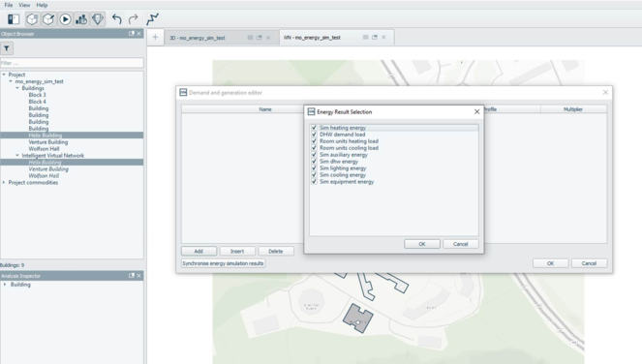Expand Project commodities tree node

click(4, 183)
